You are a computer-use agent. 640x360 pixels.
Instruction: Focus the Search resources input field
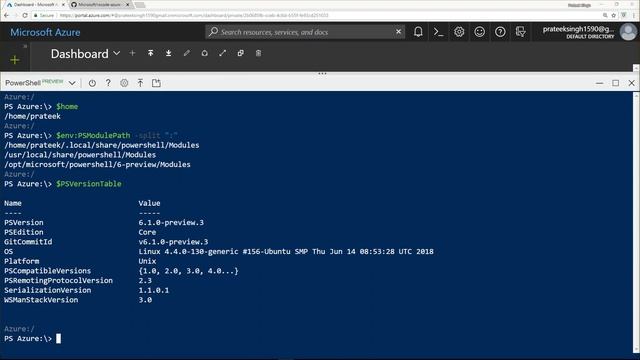(x=306, y=32)
